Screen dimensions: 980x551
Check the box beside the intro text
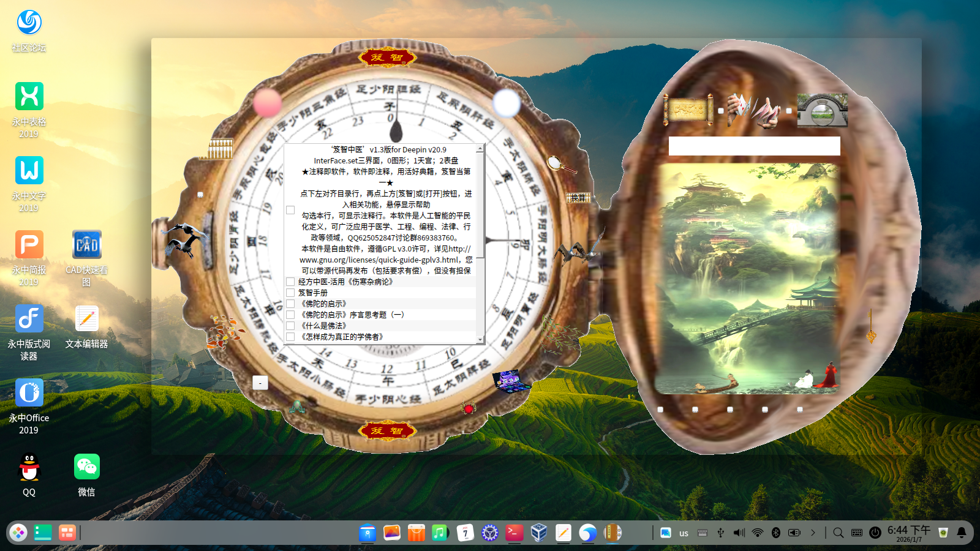[x=290, y=210]
